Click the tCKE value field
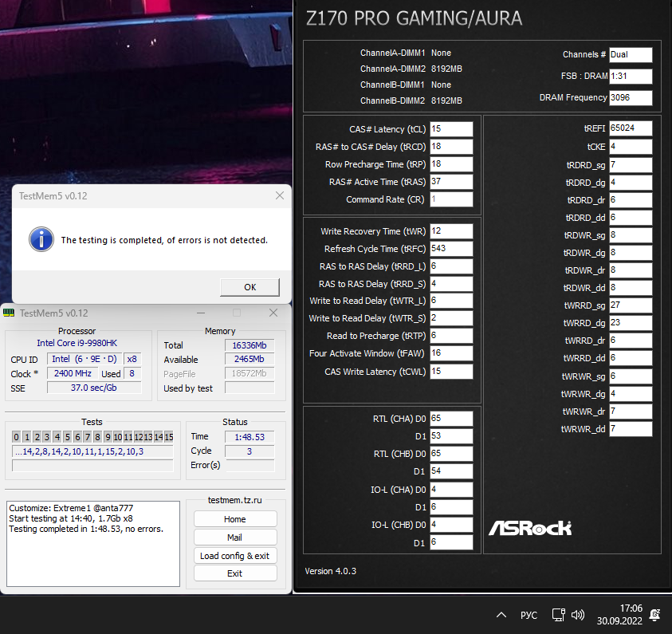672x634 pixels. coord(631,147)
